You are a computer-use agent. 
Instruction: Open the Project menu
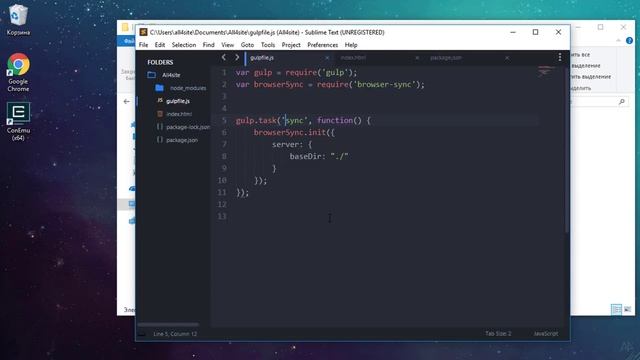[291, 45]
